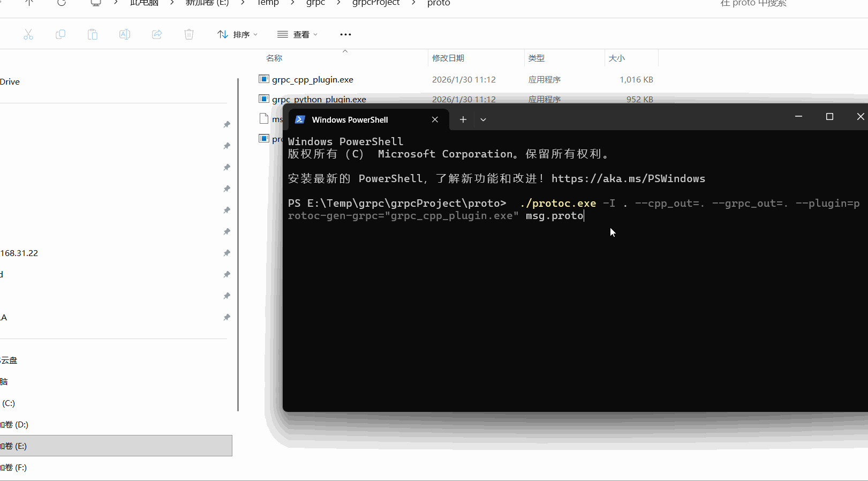Open the three-dots more options menu
The image size is (868, 481).
[345, 34]
